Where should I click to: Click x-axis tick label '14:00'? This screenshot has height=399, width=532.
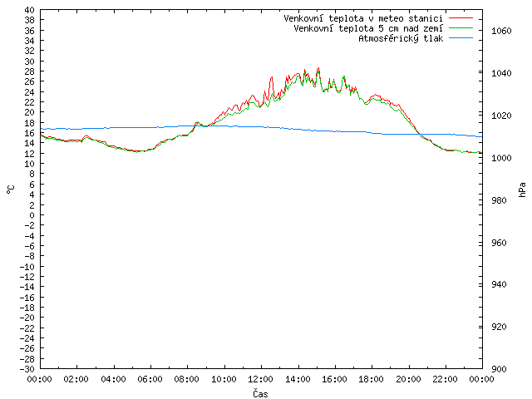298,379
